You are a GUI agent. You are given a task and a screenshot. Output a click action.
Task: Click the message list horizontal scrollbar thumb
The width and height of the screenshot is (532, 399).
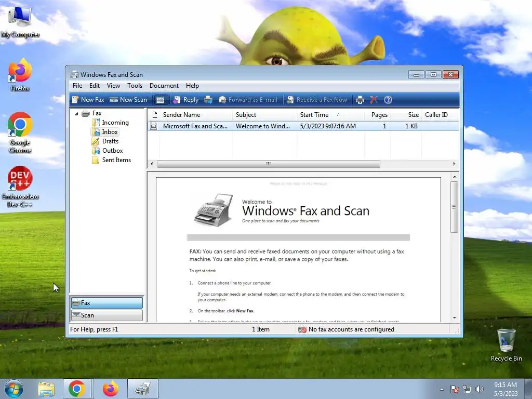(269, 164)
